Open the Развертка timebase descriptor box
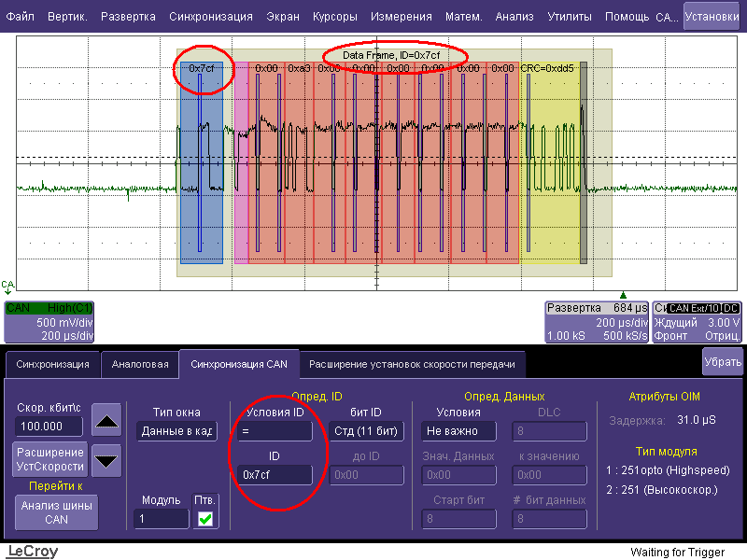This screenshot has width=747, height=560. (598, 321)
